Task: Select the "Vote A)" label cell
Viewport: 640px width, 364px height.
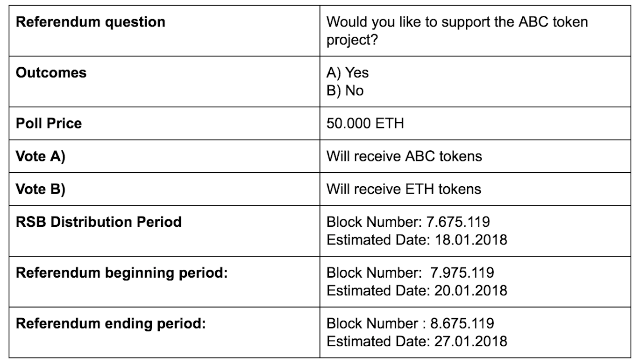Action: pyautogui.click(x=41, y=156)
